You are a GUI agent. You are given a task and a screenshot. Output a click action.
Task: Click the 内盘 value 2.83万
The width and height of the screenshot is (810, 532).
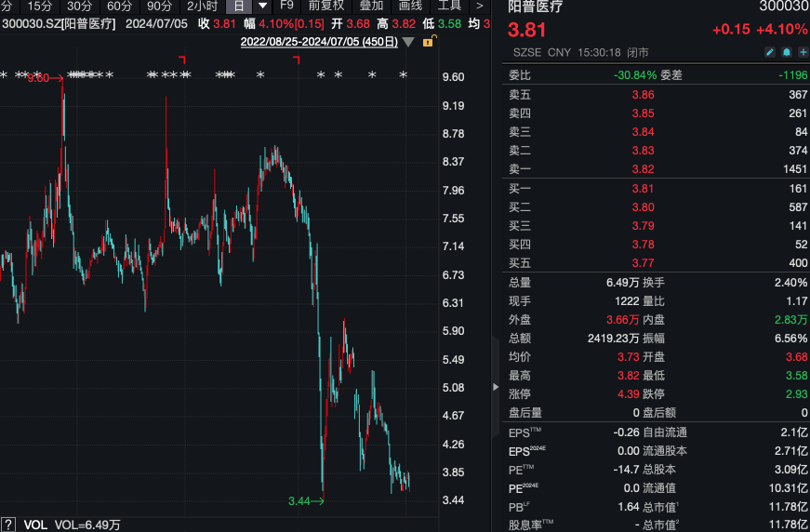click(790, 320)
